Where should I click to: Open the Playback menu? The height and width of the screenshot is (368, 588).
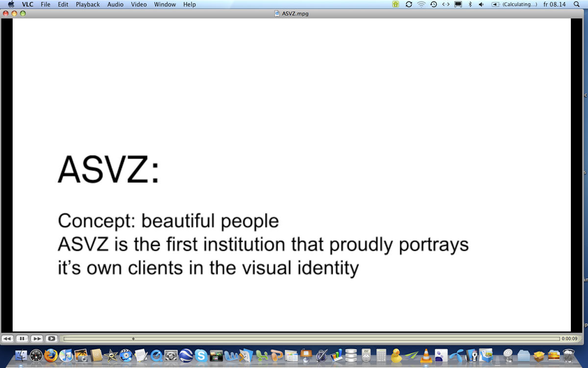88,4
